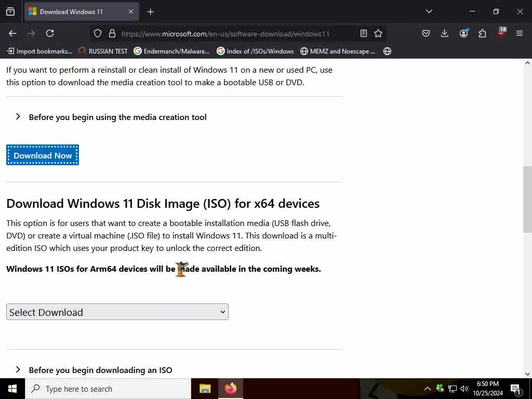
Task: Reload the current page
Action: pyautogui.click(x=50, y=33)
